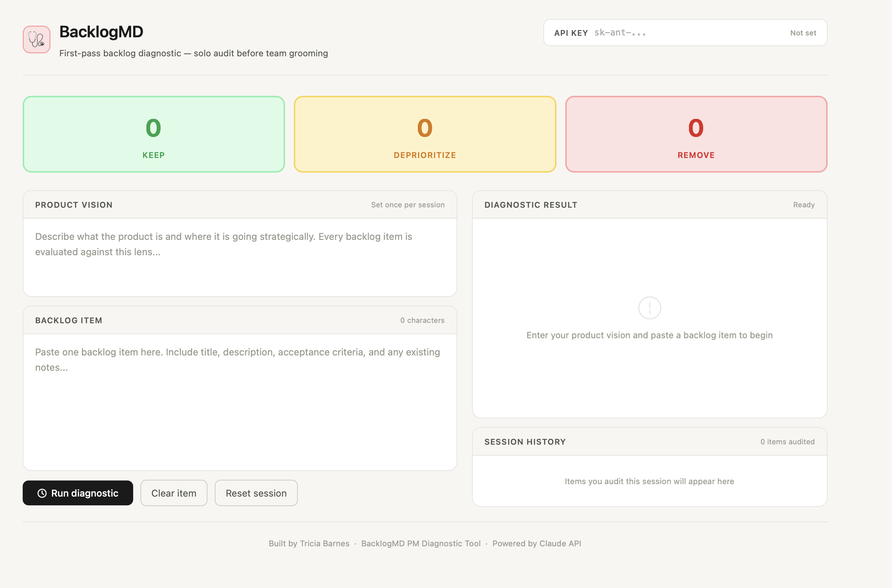Screen dimensions: 892x588
Task: Select the yellow Deprioritize counter card
Action: (x=425, y=134)
